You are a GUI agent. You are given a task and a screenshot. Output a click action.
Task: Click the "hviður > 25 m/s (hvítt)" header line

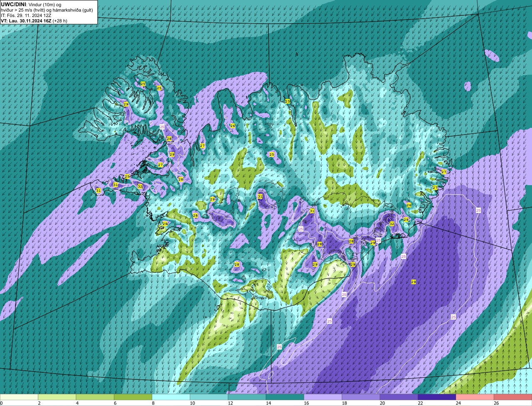24,10
